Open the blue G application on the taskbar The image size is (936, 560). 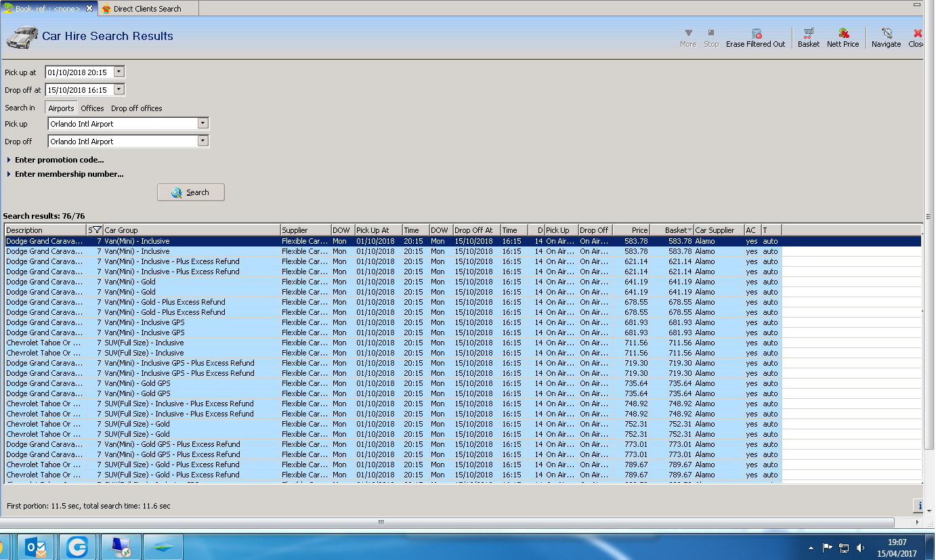click(77, 547)
